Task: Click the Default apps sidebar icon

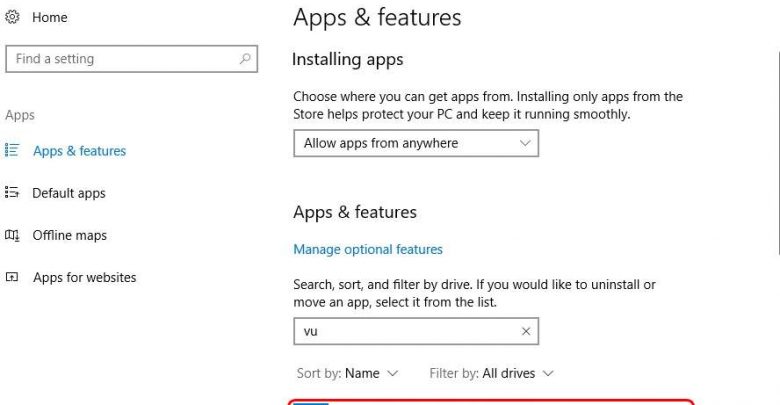Action: (x=13, y=193)
